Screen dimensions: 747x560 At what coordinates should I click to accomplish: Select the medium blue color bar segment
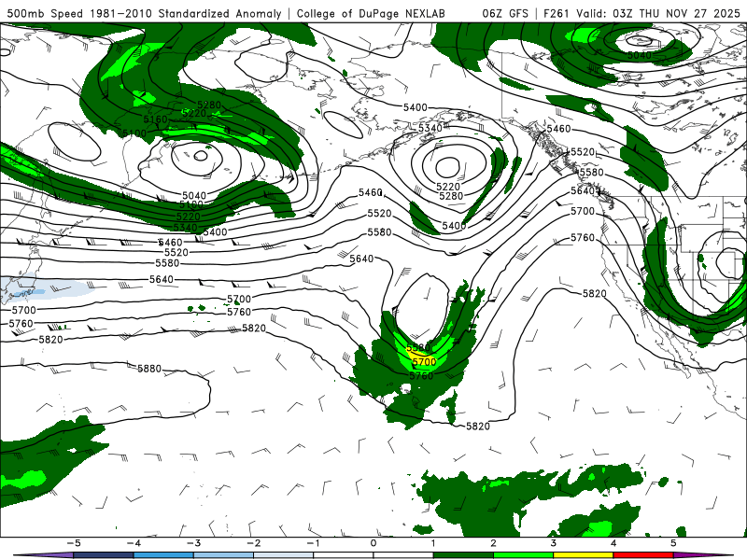click(x=163, y=555)
